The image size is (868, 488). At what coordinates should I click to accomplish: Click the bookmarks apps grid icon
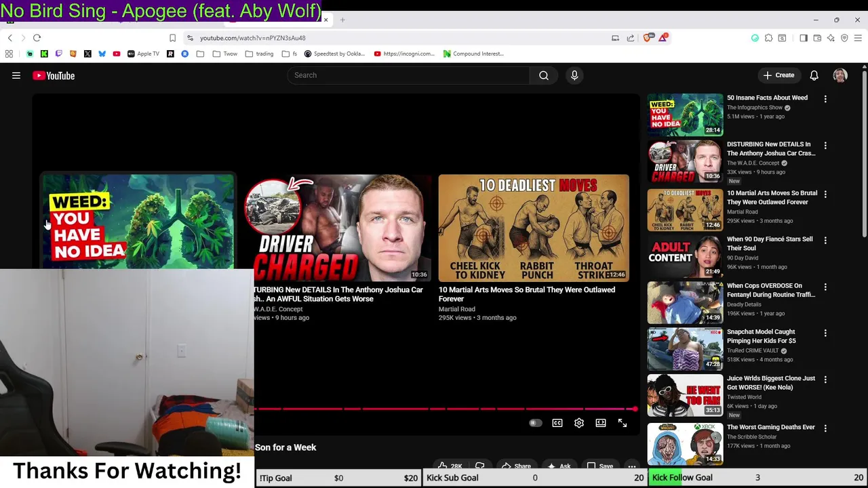point(9,54)
